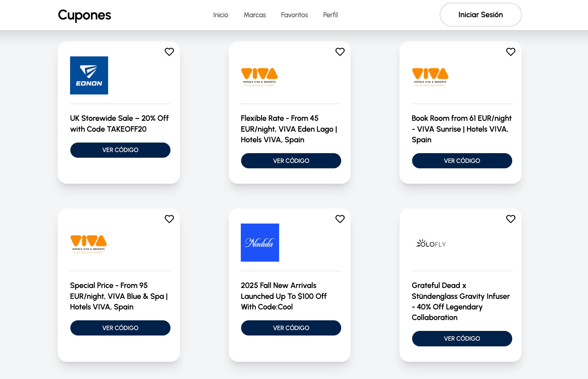
Task: Click the Olofly brand logo
Action: (x=431, y=243)
